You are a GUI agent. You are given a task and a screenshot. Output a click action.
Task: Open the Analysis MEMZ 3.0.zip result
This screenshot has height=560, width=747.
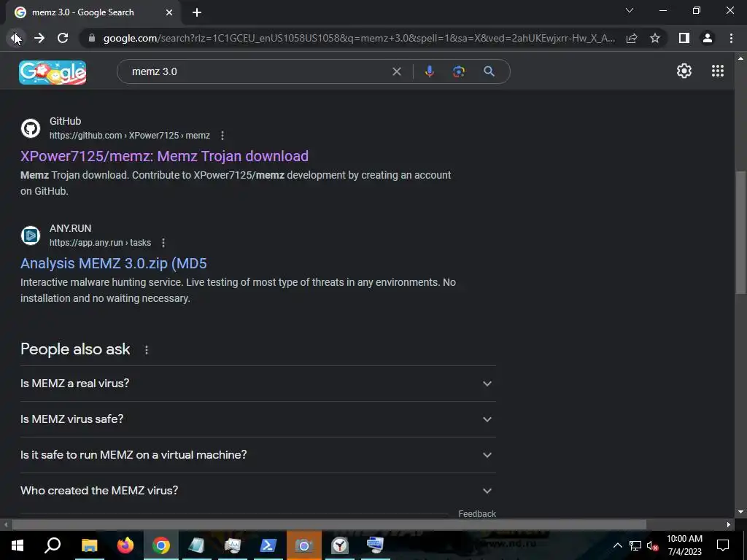[113, 263]
